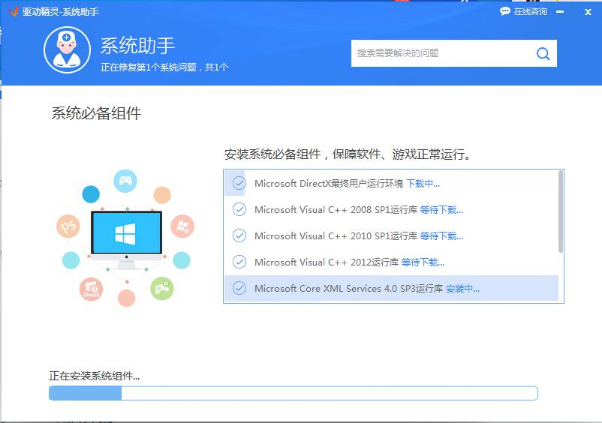Toggle the Microsoft DirectX checkbox
Viewport: 602px width, 423px height.
point(239,183)
